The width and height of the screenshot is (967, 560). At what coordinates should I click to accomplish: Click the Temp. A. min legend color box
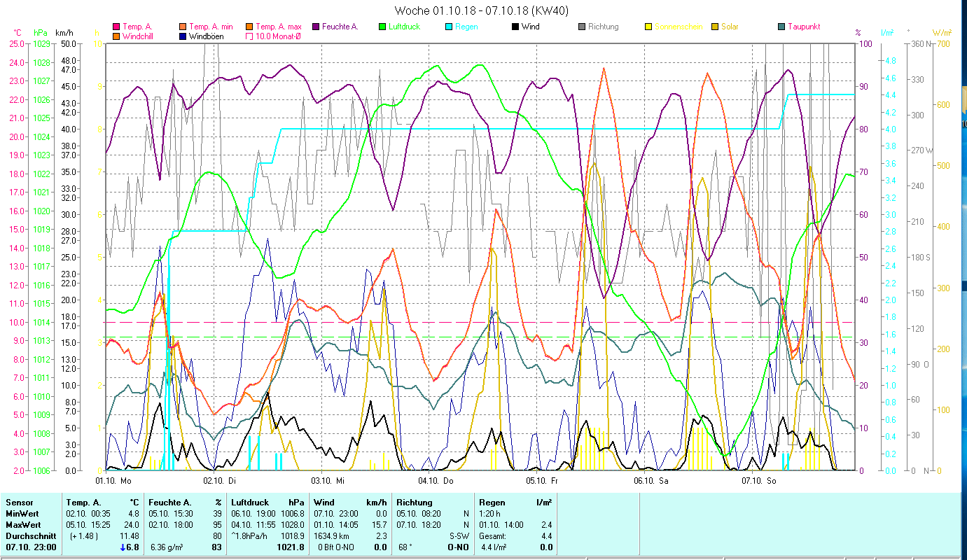click(183, 27)
